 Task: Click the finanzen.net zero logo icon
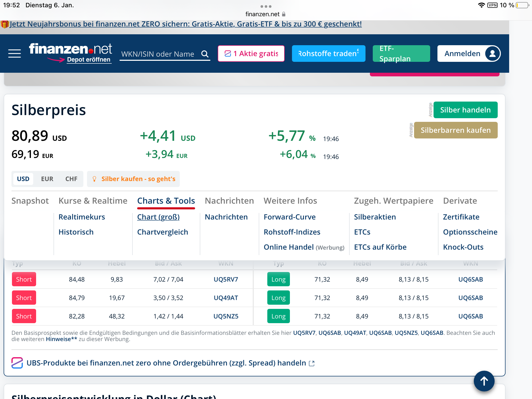point(17,363)
